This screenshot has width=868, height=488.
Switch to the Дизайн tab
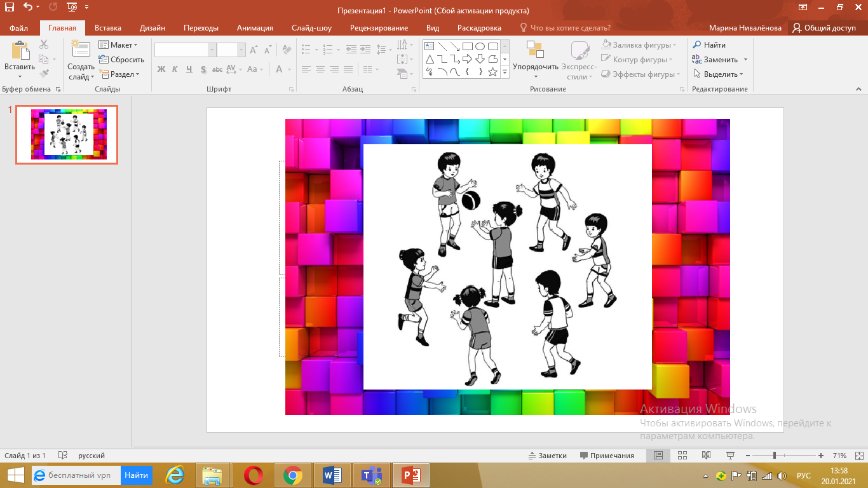(153, 28)
